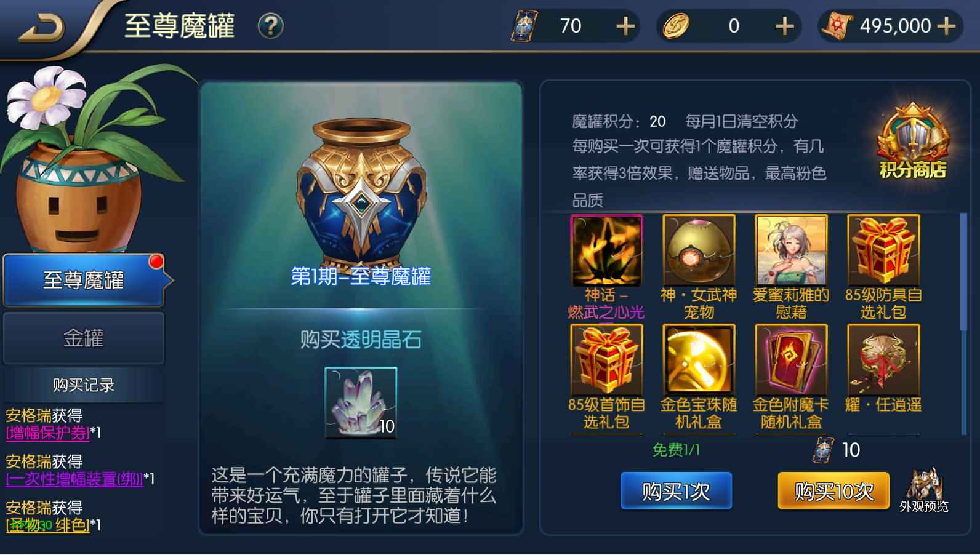Select the 爱蜜莉雅的慰藉 reward icon

click(791, 250)
